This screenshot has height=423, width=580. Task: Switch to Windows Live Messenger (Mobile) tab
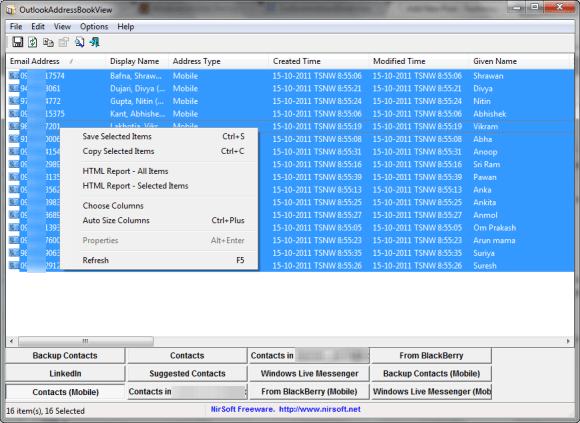tap(431, 392)
